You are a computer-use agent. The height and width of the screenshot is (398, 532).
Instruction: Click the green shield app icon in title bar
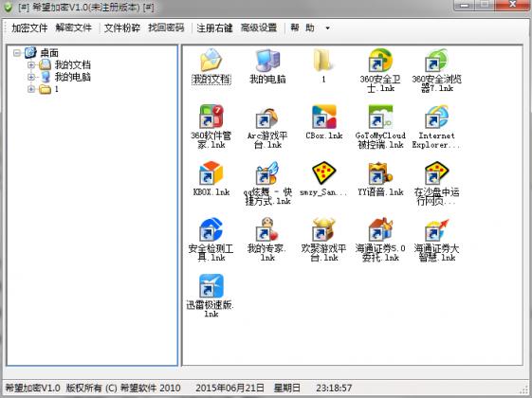click(x=8, y=7)
